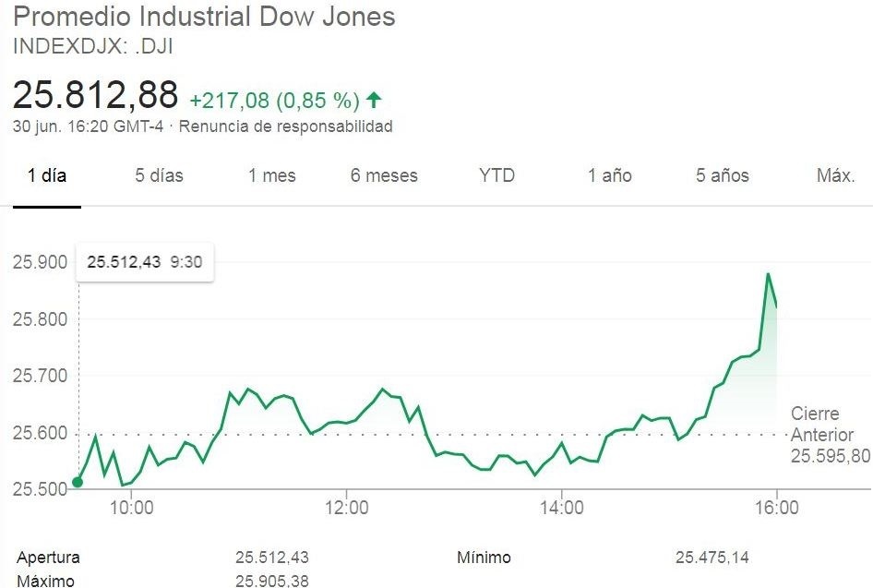Viewport: 873px width, 588px height.
Task: Show the 6 meses chart range
Action: (x=384, y=175)
